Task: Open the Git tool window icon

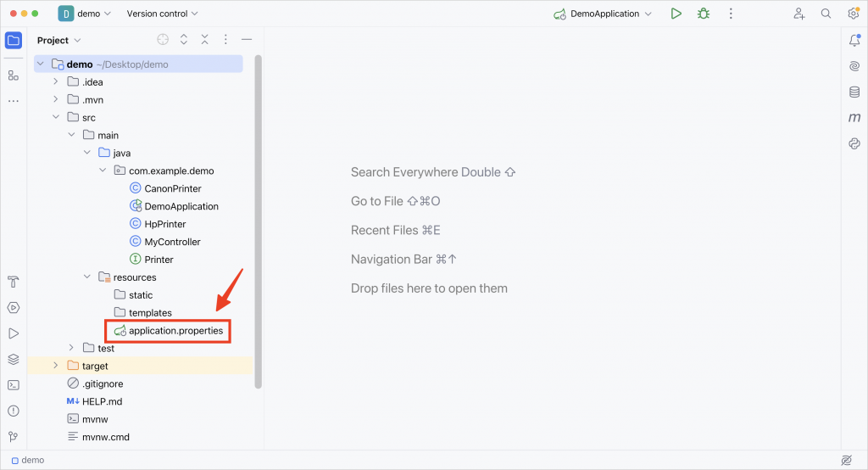Action: pos(14,437)
